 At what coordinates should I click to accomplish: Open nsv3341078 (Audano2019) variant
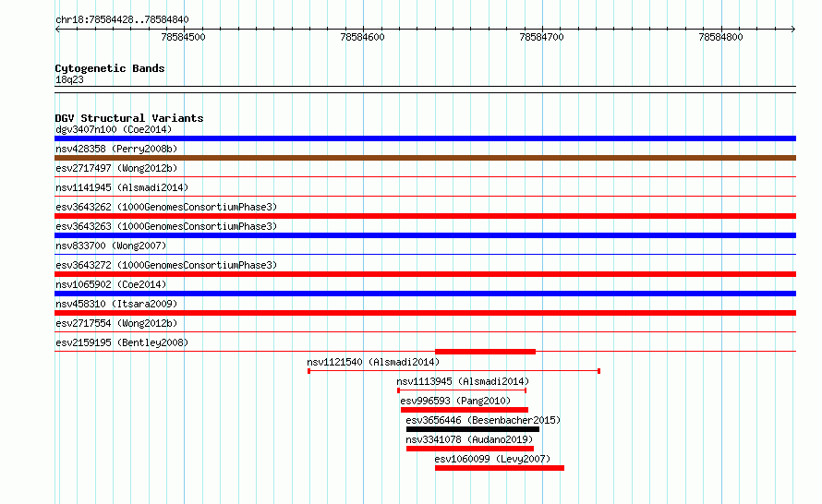click(469, 439)
